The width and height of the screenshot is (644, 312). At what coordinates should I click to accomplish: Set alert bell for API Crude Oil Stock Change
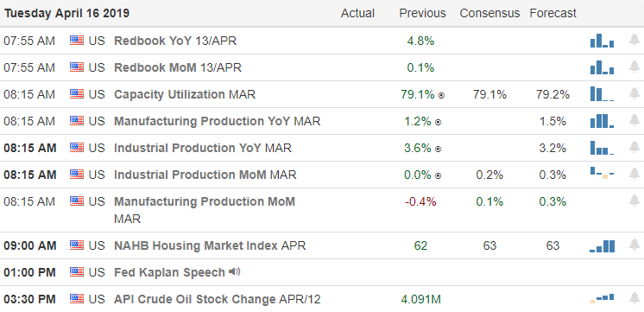click(635, 298)
